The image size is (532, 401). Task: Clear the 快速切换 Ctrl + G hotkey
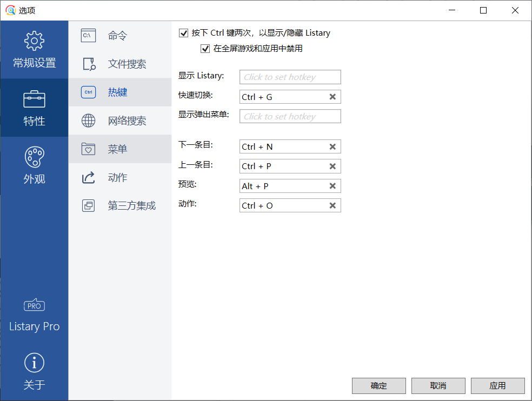pyautogui.click(x=332, y=97)
